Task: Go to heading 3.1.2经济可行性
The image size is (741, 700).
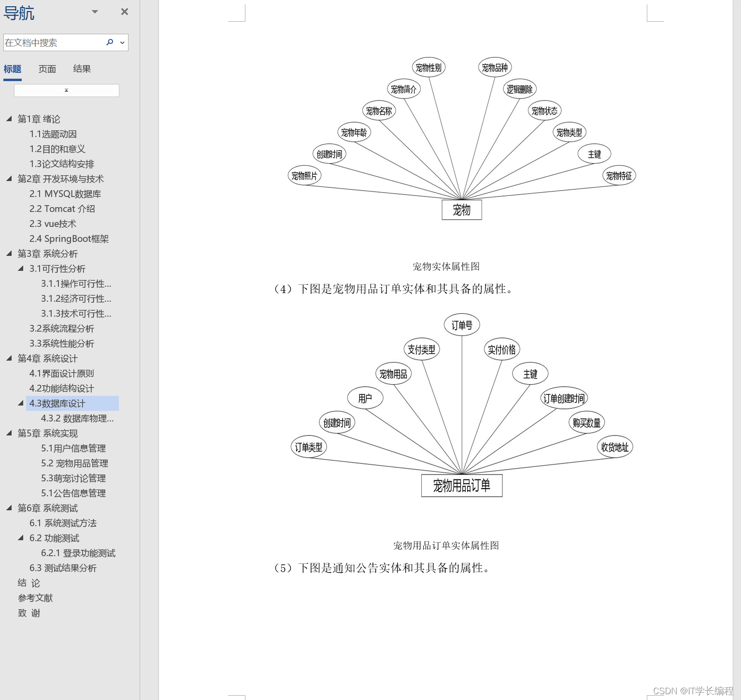Action: pyautogui.click(x=76, y=298)
